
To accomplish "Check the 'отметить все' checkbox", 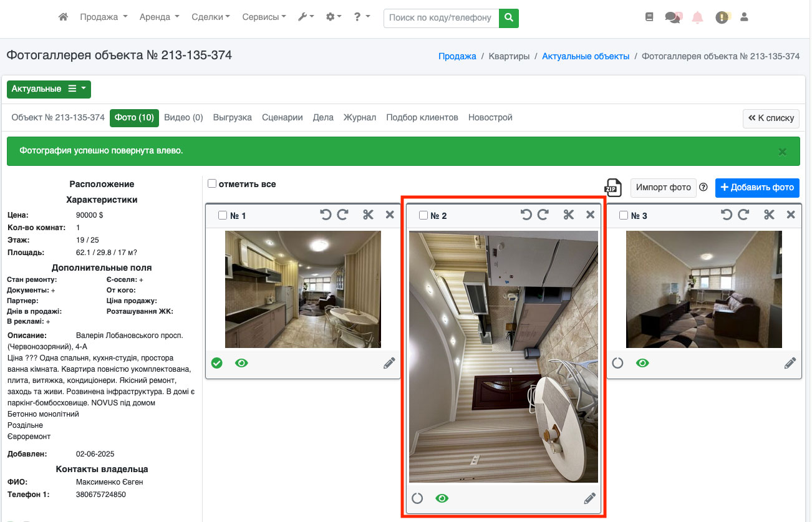I will [212, 184].
